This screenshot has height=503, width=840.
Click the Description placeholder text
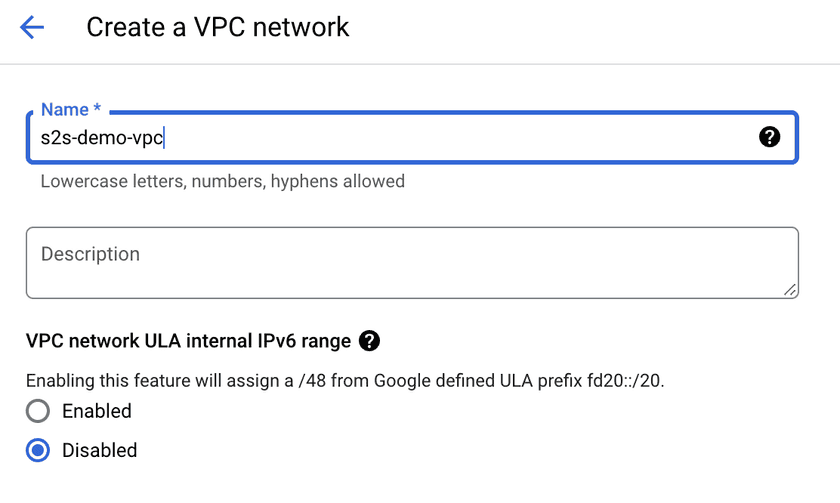pos(90,254)
